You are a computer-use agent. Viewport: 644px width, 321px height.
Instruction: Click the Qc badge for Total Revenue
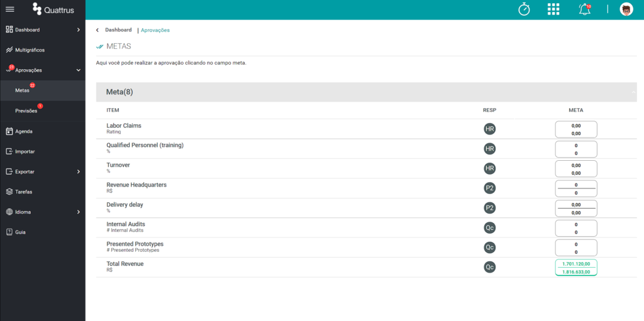pyautogui.click(x=489, y=267)
